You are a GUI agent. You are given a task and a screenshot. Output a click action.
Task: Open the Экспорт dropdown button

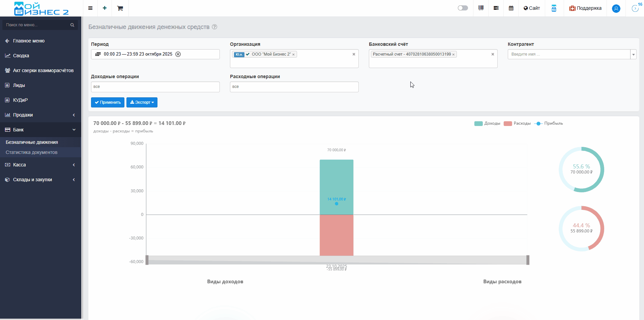(142, 102)
